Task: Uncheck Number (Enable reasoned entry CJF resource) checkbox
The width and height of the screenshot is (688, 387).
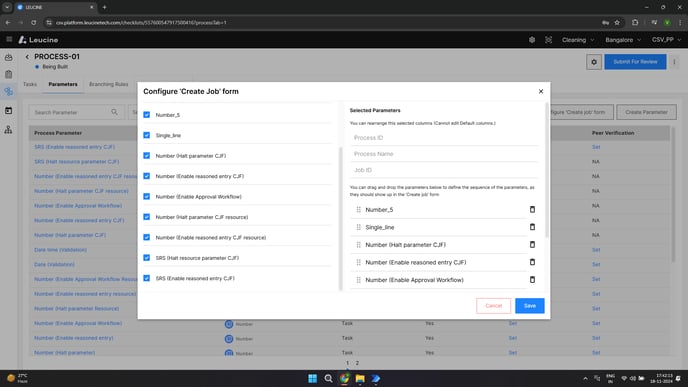Action: [x=147, y=237]
